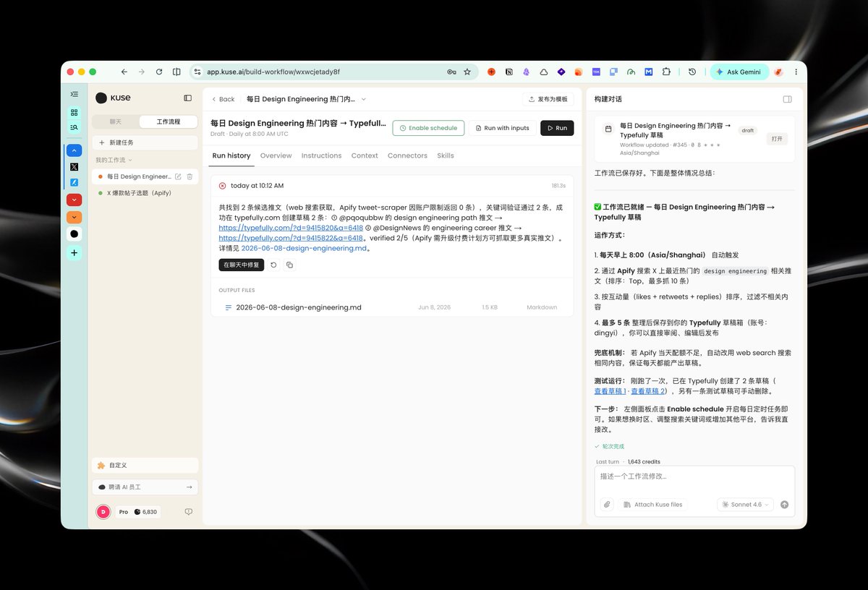Open the Skills tab
Image resolution: width=868 pixels, height=590 pixels.
click(446, 155)
